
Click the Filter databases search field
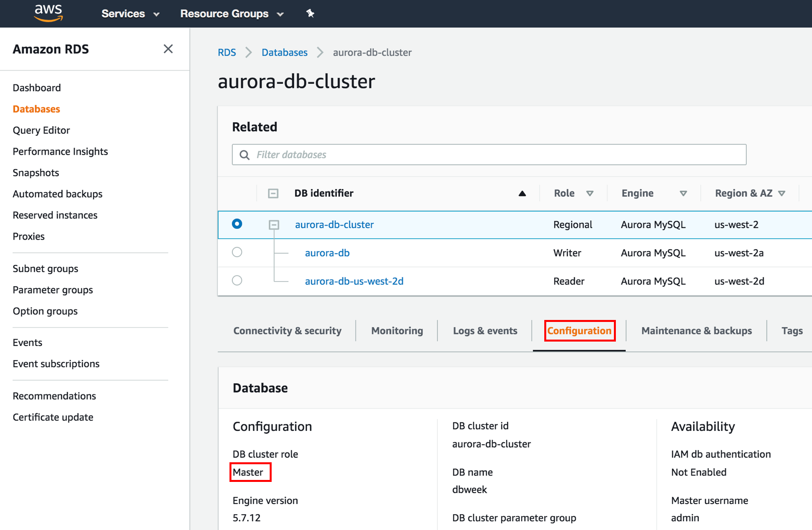coord(489,155)
